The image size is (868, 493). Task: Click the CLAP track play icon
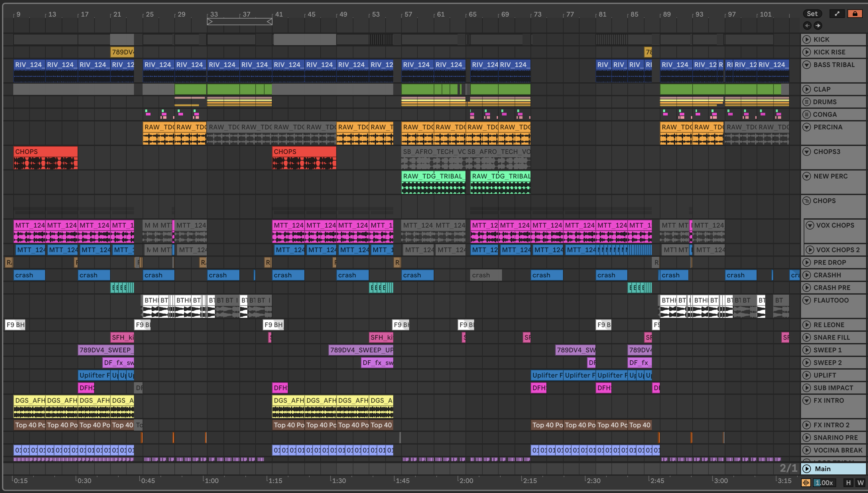click(x=807, y=89)
